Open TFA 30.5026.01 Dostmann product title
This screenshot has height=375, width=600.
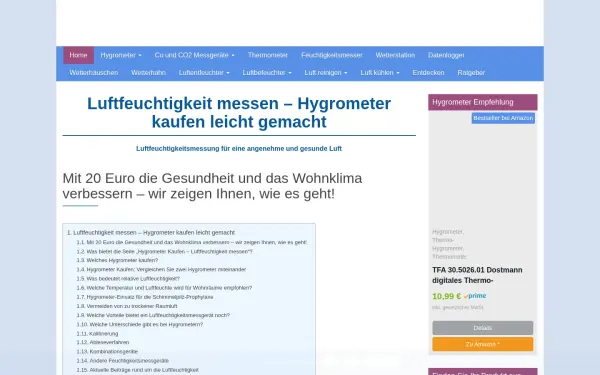pos(477,275)
